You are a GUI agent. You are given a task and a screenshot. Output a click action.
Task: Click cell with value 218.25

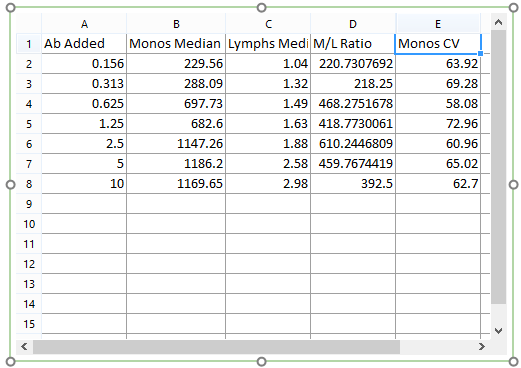click(x=353, y=84)
